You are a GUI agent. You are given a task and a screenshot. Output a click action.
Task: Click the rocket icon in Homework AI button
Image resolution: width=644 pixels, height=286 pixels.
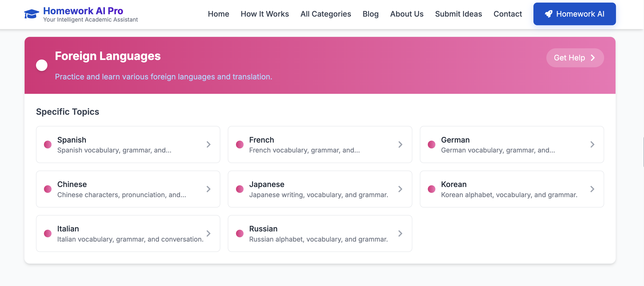coord(549,14)
